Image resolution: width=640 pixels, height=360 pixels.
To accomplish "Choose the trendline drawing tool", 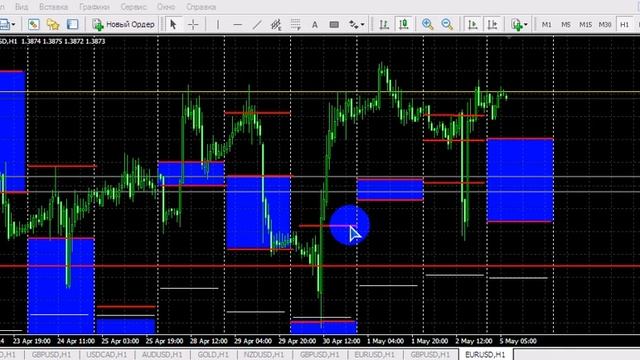I will pos(257,24).
